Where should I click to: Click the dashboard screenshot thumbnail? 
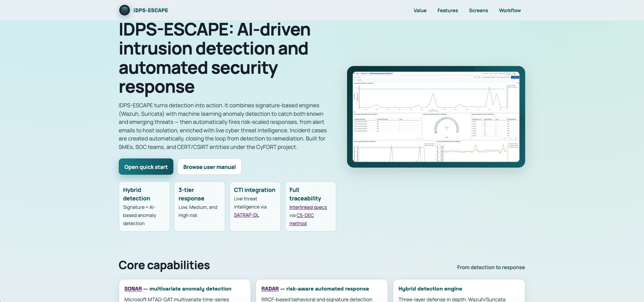click(x=436, y=117)
